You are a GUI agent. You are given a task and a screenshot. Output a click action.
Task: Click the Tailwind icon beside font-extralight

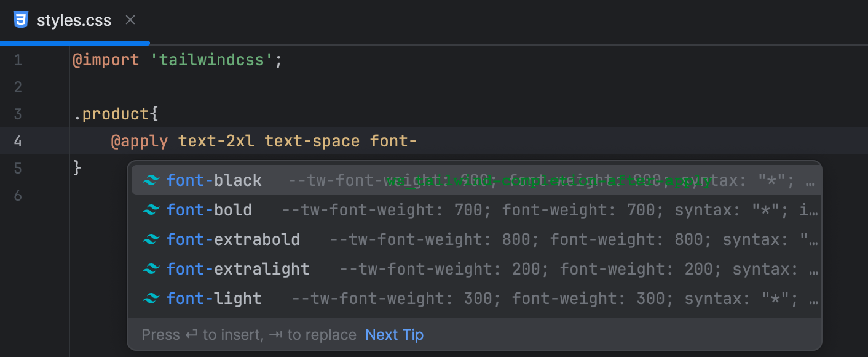[x=151, y=269]
